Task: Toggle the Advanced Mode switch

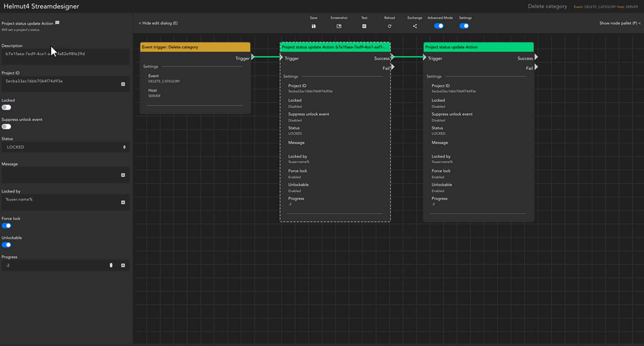Action: coord(439,26)
